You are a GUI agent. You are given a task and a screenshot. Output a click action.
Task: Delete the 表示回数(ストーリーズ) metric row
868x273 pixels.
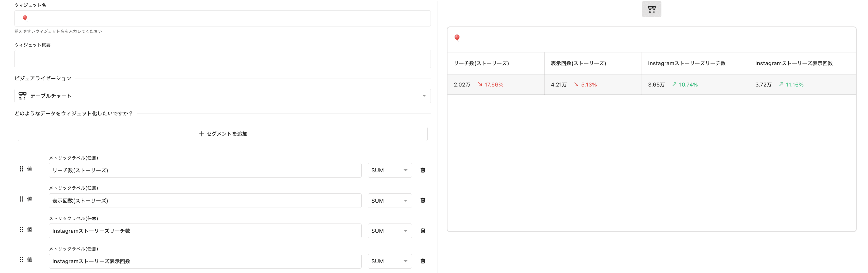coord(422,200)
